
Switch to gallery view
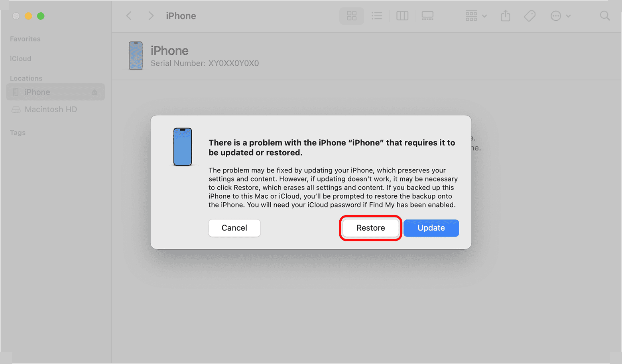click(427, 16)
